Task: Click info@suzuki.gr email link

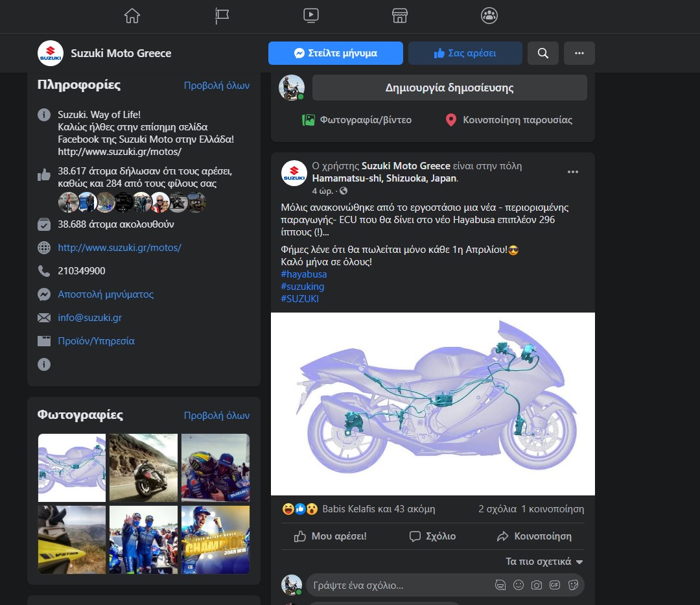Action: tap(89, 318)
